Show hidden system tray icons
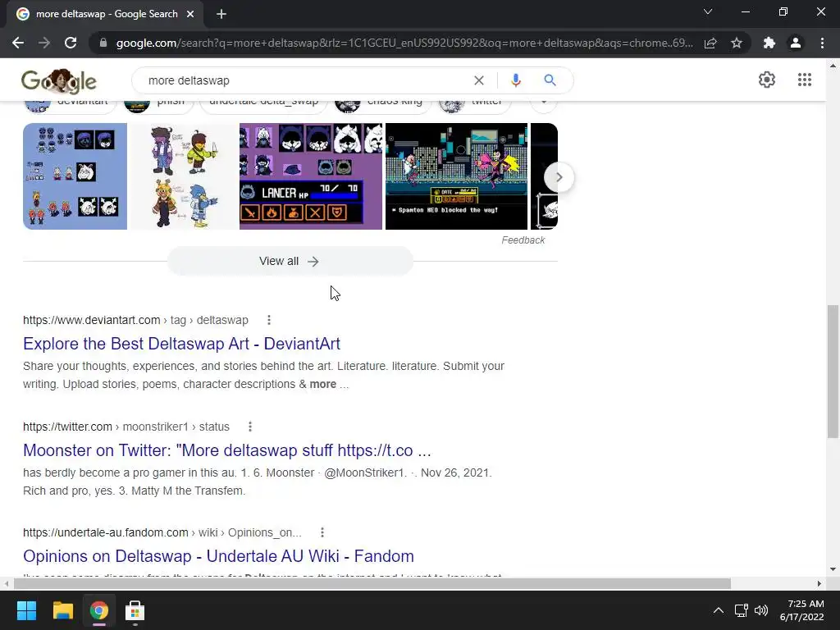The height and width of the screenshot is (630, 840). (x=719, y=610)
